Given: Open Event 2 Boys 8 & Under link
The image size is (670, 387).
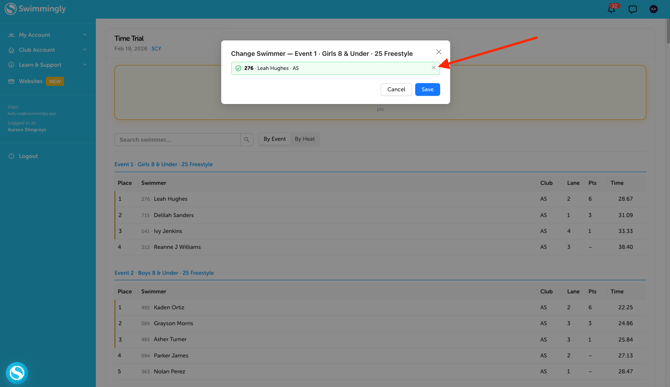Looking at the screenshot, I should click(164, 273).
